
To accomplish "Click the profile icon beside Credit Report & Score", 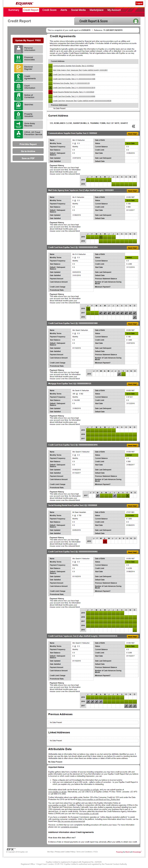I will coord(135,21).
